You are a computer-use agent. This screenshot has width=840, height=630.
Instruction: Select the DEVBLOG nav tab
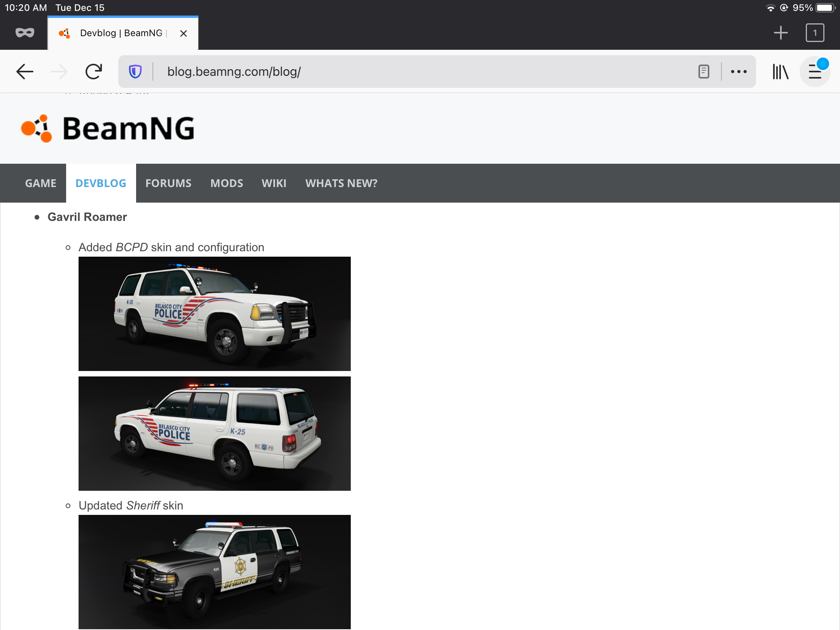click(x=101, y=183)
